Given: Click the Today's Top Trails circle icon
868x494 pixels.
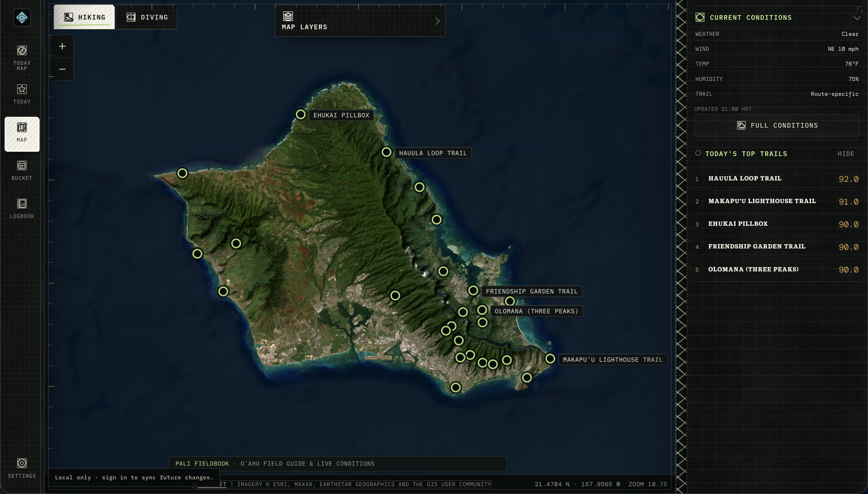Looking at the screenshot, I should point(698,153).
